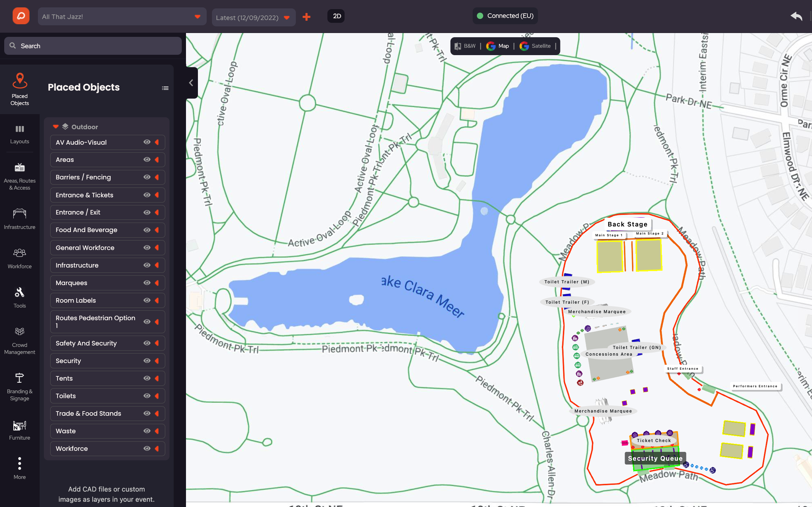Open the All That Jazz! event dropdown
Viewport: 812px width, 507px height.
[122, 17]
